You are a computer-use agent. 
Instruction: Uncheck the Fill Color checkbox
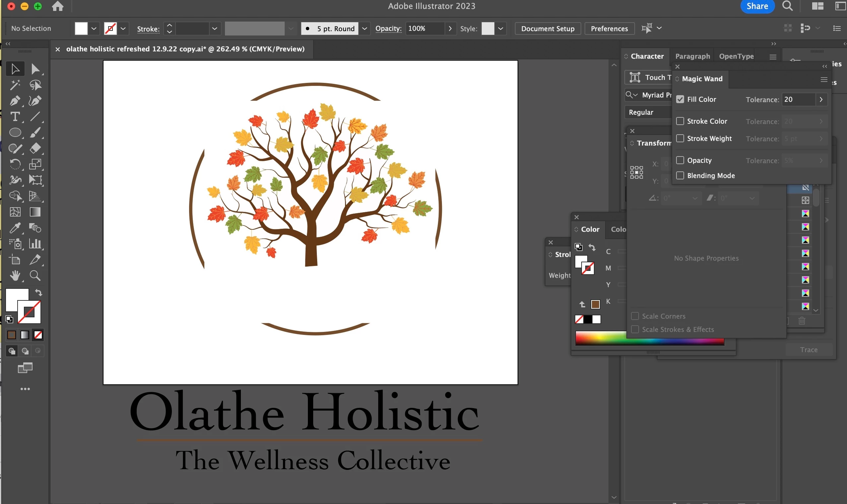(x=680, y=99)
